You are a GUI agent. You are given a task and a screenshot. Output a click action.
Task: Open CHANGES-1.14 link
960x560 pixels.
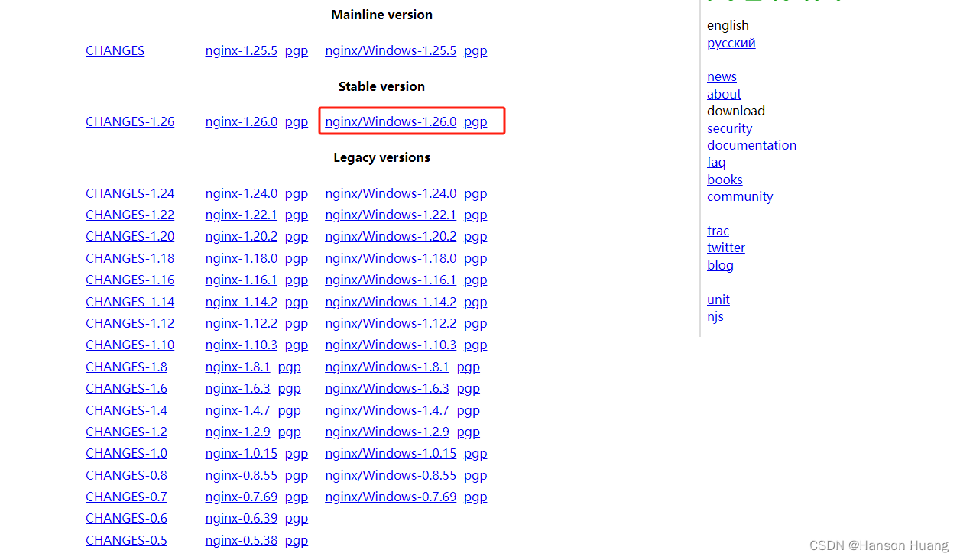click(x=130, y=302)
